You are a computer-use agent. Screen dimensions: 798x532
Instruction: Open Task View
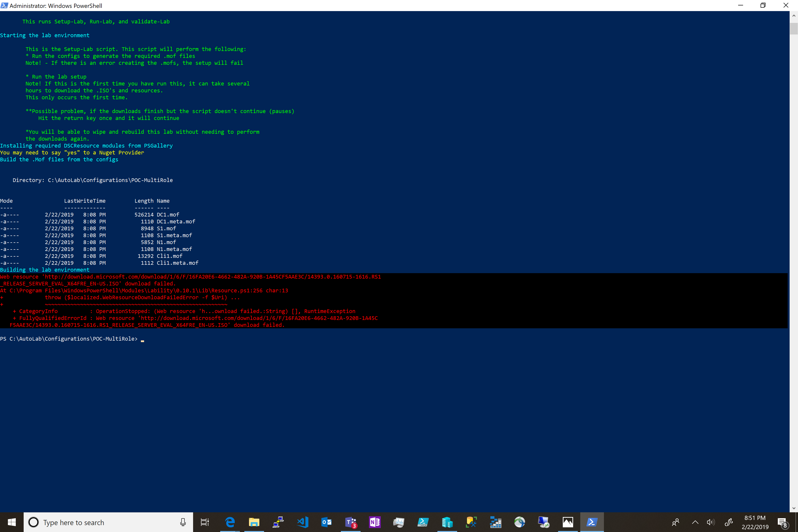click(x=205, y=522)
